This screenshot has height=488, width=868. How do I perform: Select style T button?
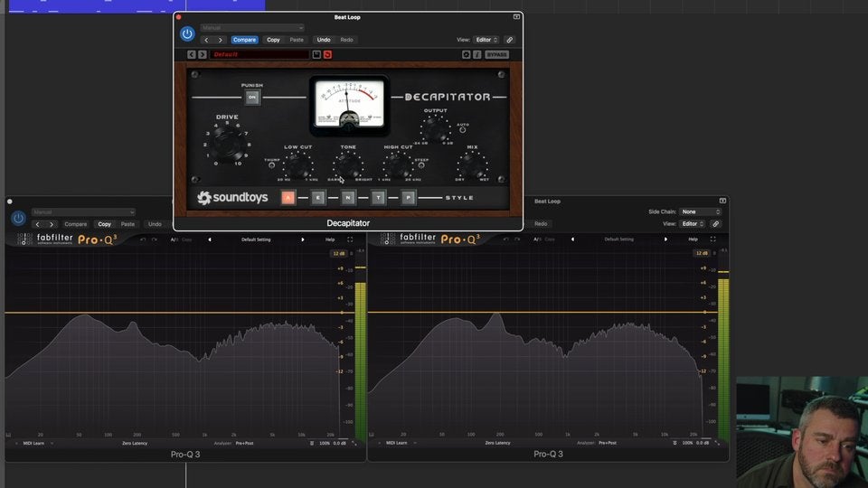click(378, 198)
